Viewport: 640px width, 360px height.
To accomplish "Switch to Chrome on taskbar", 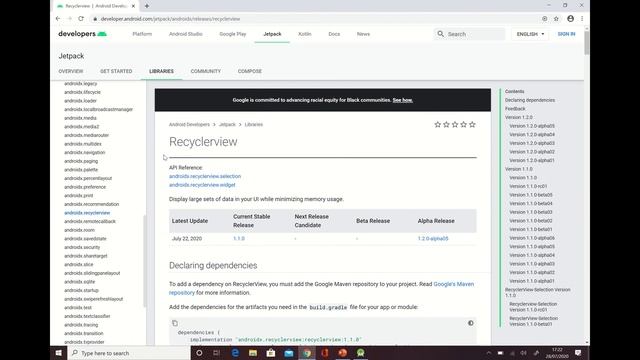I will pyautogui.click(x=307, y=353).
